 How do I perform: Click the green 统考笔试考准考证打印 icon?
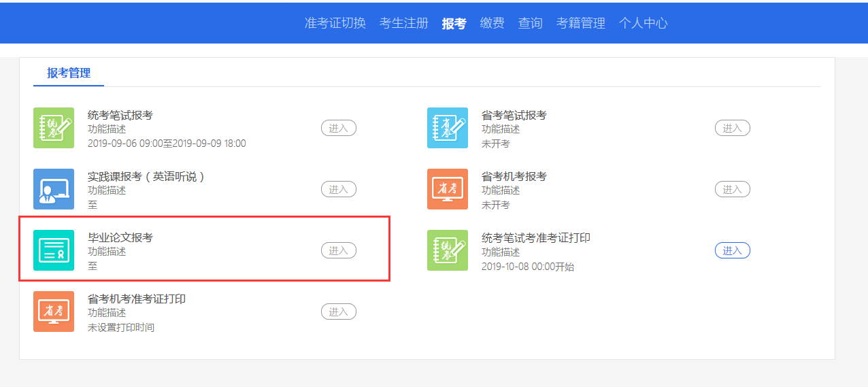[448, 250]
